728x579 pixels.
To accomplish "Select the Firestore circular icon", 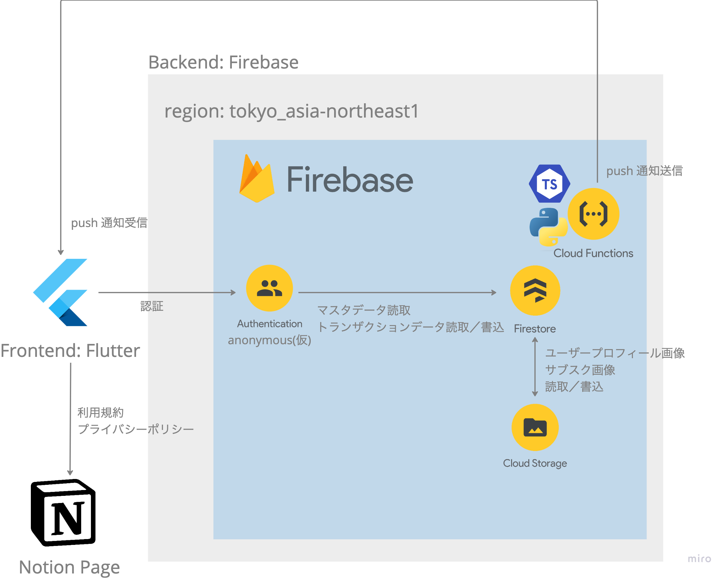I will 535,290.
